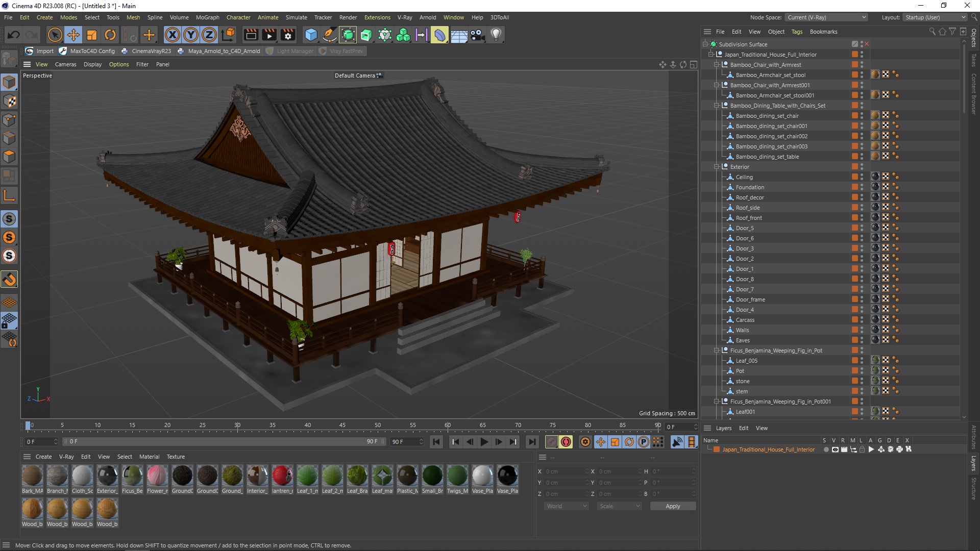Click Record Active Objects button
The width and height of the screenshot is (980, 551).
552,442
